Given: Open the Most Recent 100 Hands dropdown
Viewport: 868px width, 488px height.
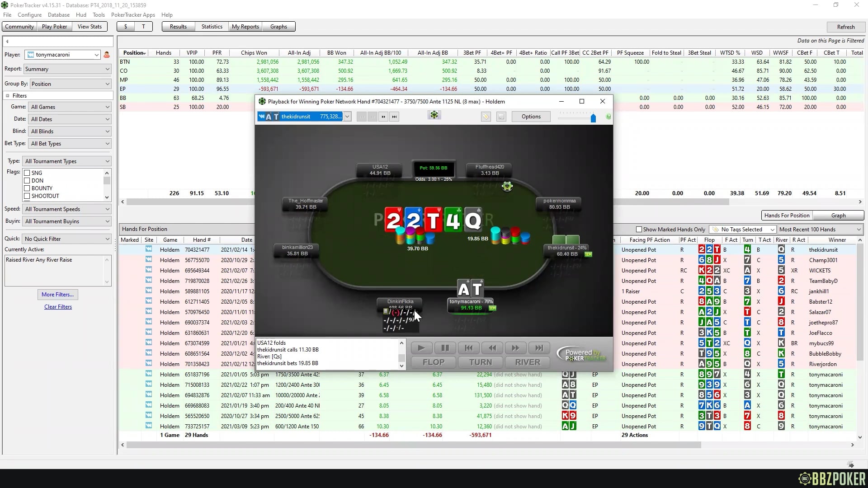Looking at the screenshot, I should 820,230.
